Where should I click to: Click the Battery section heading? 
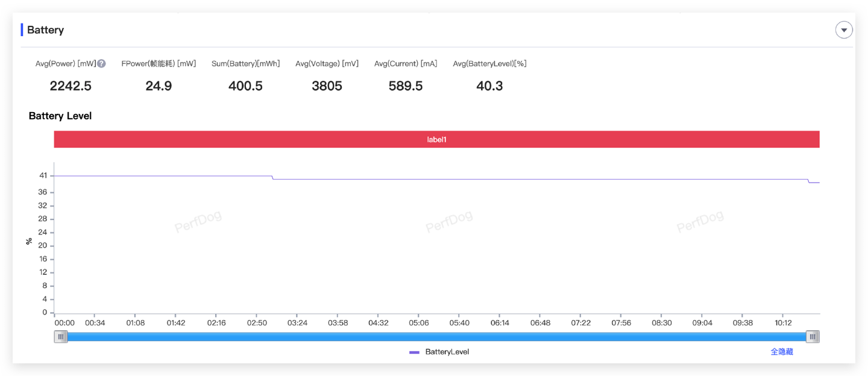coord(45,30)
